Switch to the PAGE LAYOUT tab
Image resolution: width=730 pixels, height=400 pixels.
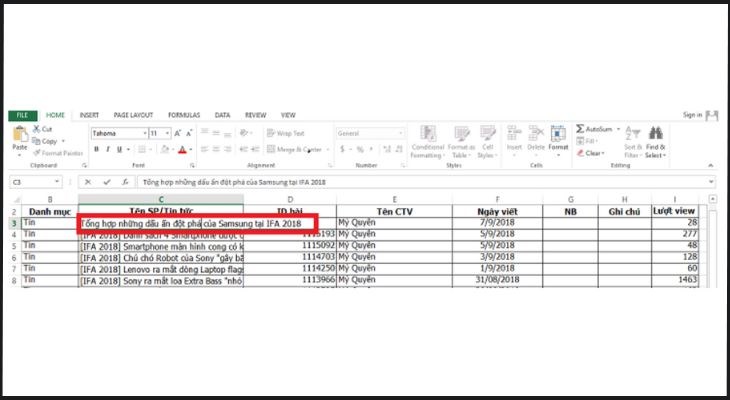point(133,115)
